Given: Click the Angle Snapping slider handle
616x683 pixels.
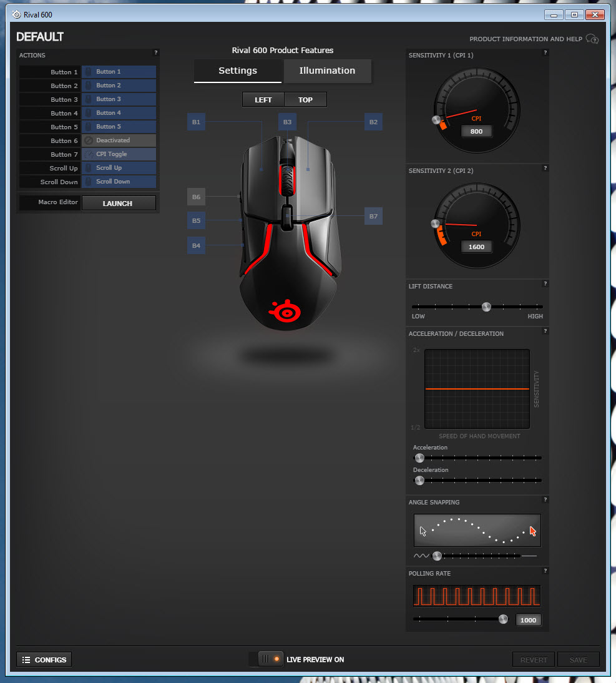Looking at the screenshot, I should [x=437, y=556].
